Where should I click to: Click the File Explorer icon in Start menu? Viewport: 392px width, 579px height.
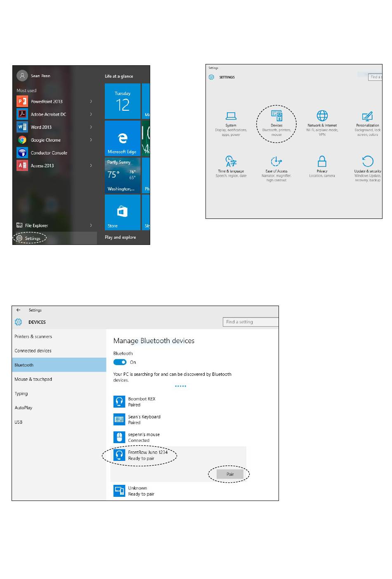[19, 225]
